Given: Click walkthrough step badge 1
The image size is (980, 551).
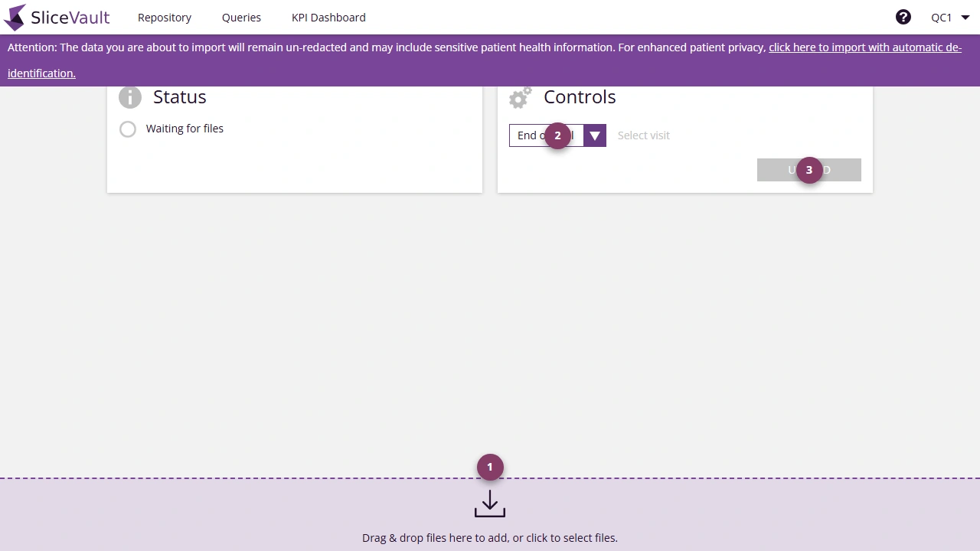Looking at the screenshot, I should coord(489,467).
